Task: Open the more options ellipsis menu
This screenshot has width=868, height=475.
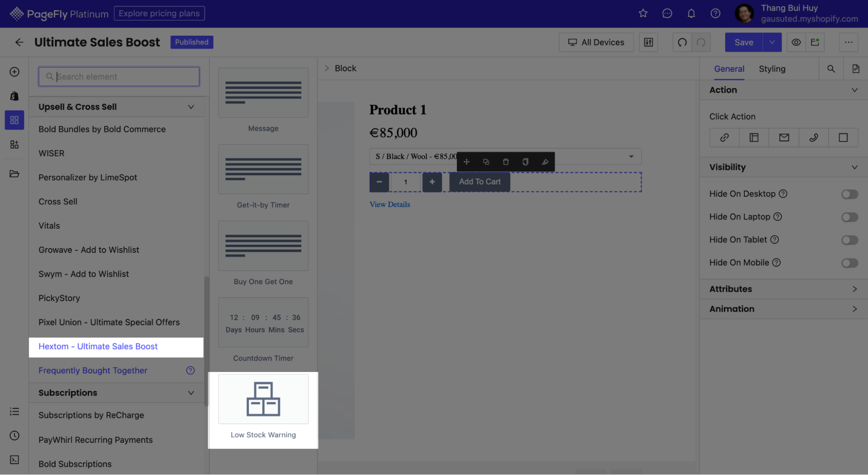Action: (x=848, y=42)
